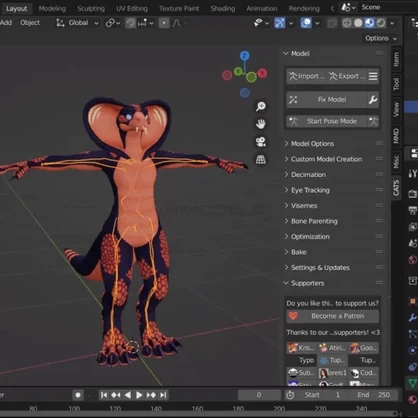Screen dimensions: 418x418
Task: Toggle auto keying record button
Action: tap(78, 395)
